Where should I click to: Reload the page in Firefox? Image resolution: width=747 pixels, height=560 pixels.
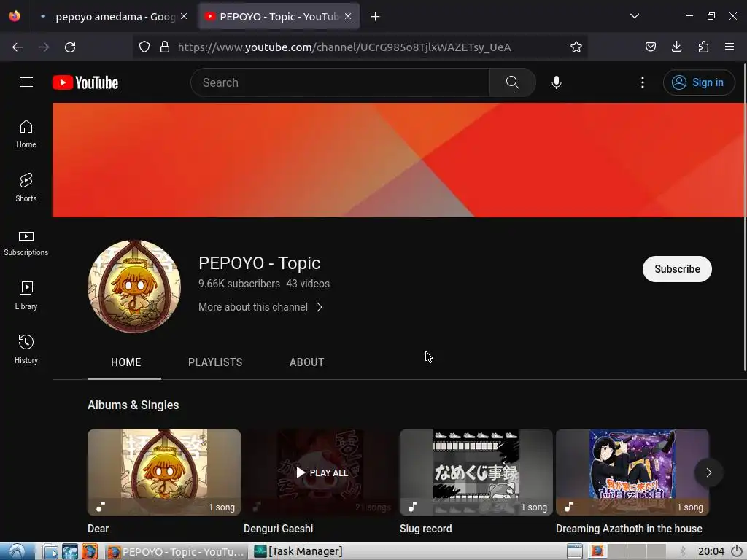click(70, 47)
